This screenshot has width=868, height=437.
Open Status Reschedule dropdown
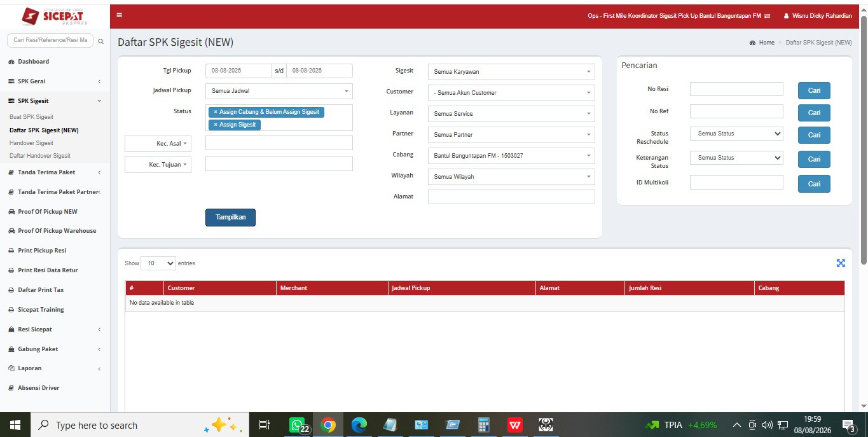pos(736,134)
